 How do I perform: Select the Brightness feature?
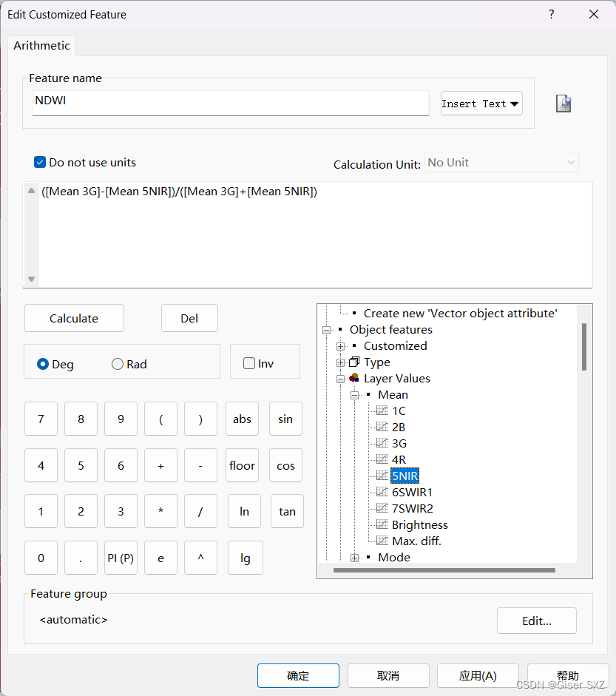420,524
